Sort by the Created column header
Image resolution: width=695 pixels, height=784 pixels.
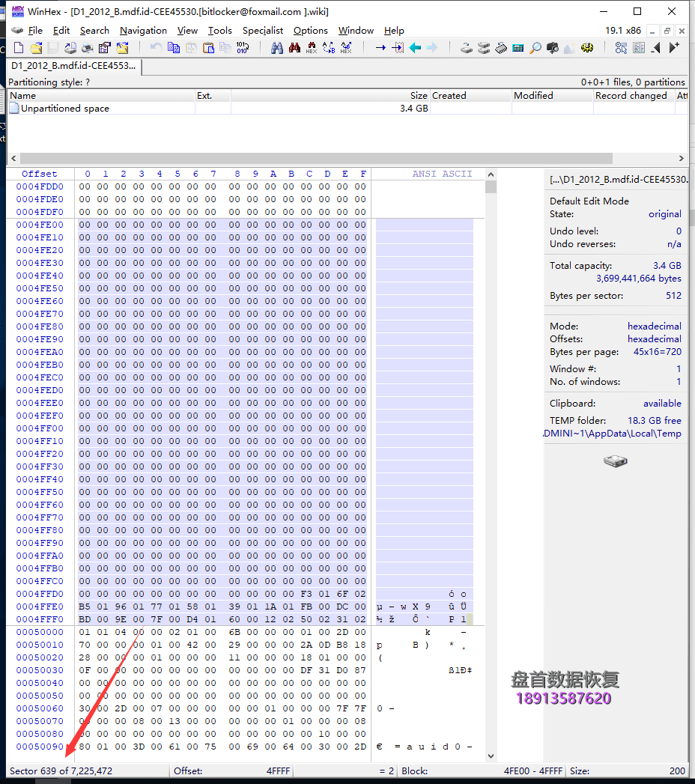[x=470, y=96]
